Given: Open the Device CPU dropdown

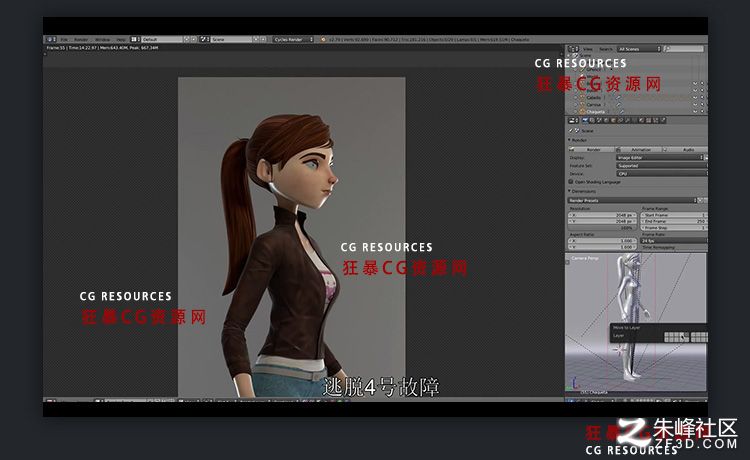Looking at the screenshot, I should [662, 174].
